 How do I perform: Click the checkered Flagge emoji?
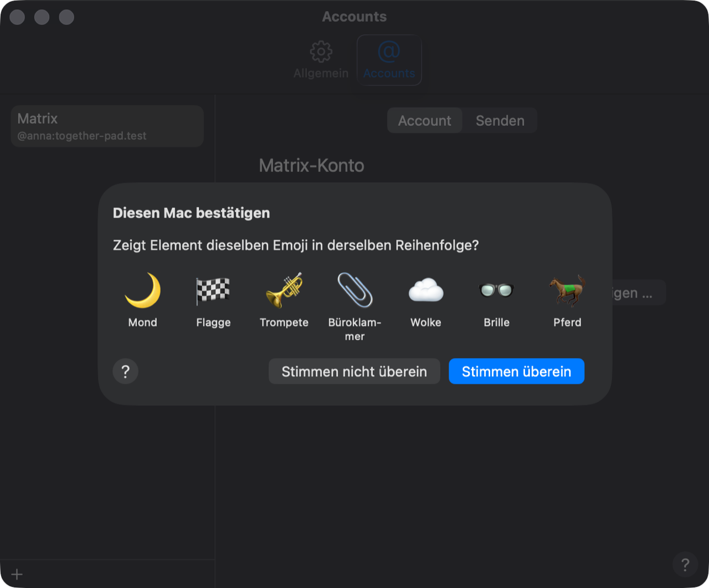coord(213,290)
